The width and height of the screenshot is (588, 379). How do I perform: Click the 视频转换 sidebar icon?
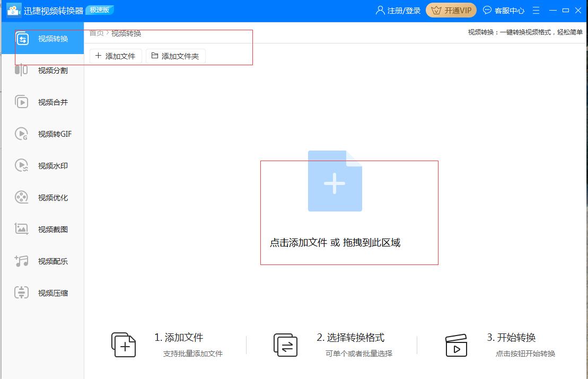(42, 38)
